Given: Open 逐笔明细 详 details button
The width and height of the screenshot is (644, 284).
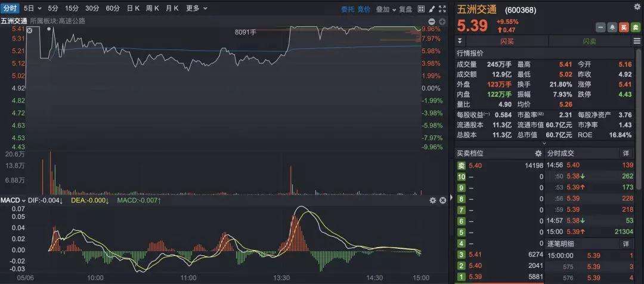Looking at the screenshot, I should click(626, 243).
